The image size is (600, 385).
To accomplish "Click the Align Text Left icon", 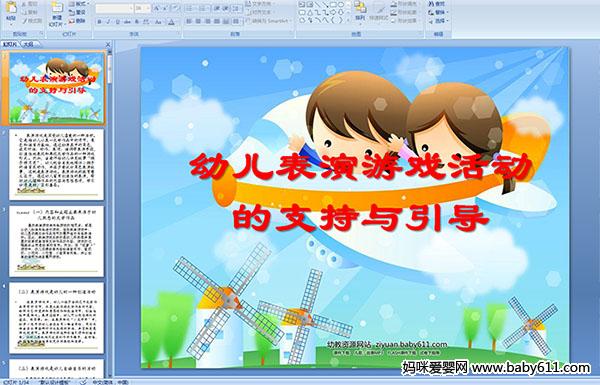I will click(189, 21).
